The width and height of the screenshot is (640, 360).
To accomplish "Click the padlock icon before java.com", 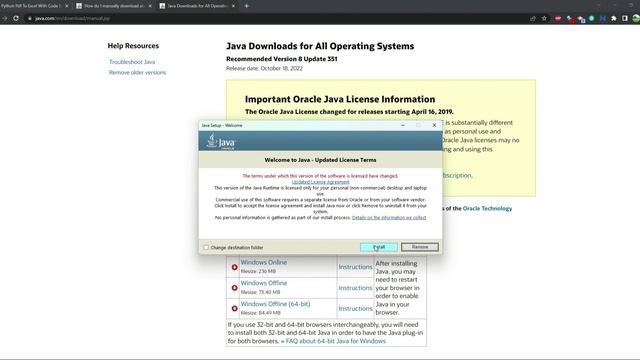I will coord(29,18).
